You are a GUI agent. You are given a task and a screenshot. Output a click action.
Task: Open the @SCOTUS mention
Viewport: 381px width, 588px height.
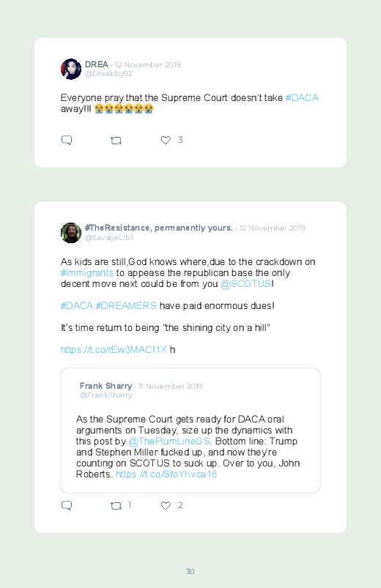245,284
